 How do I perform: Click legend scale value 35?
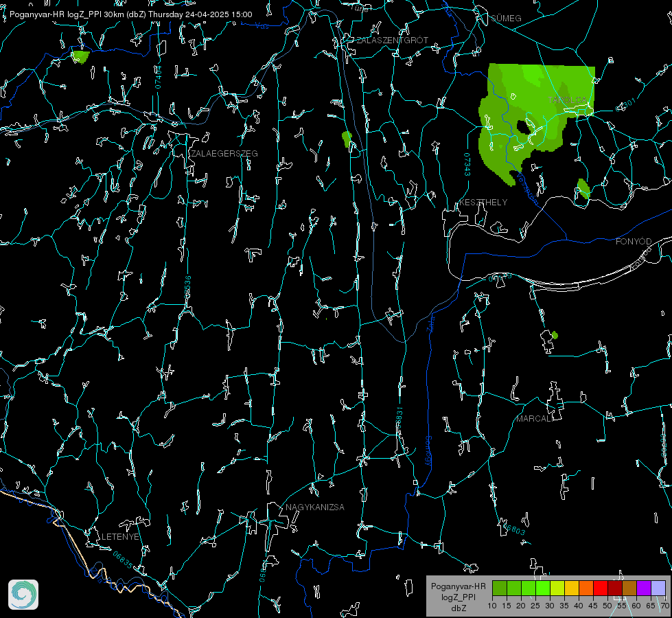coord(564,606)
